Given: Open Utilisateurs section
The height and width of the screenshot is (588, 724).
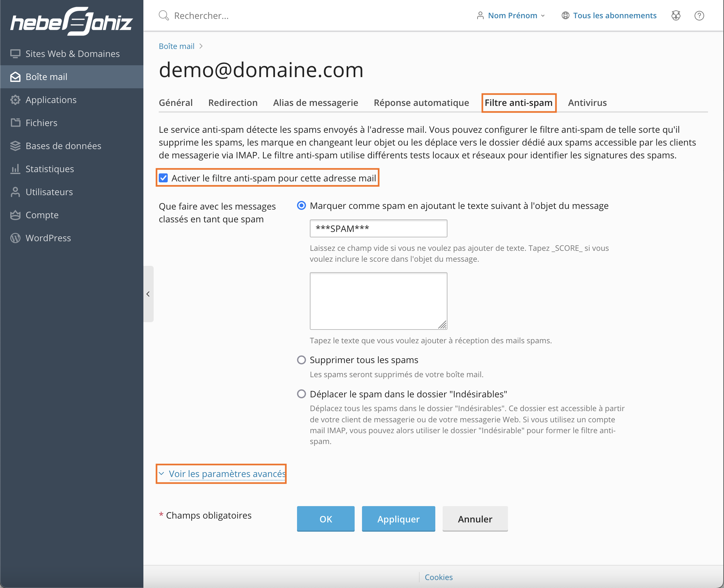Looking at the screenshot, I should pos(71,192).
